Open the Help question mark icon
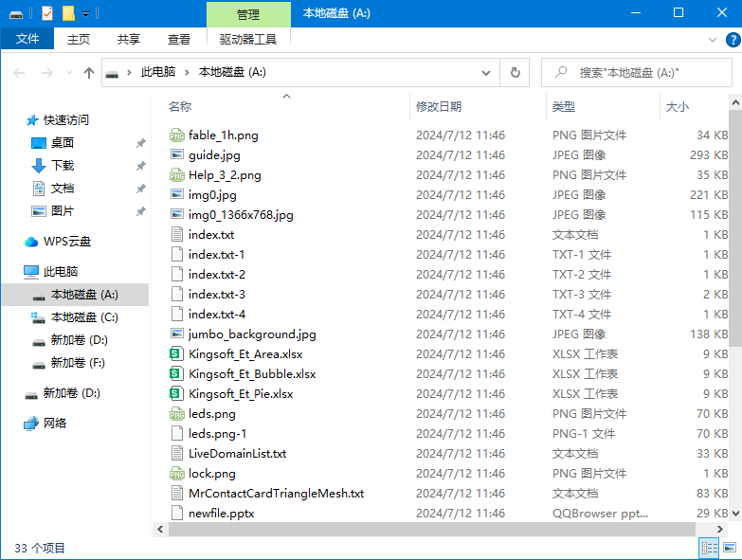The image size is (742, 560). [733, 39]
